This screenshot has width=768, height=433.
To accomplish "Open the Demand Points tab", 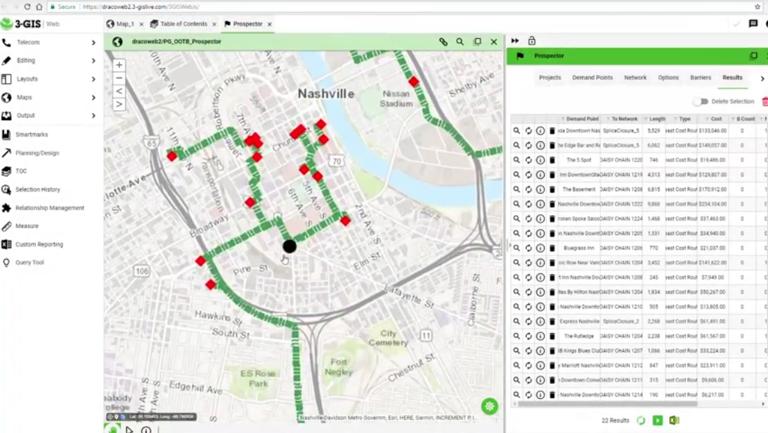I will 592,77.
